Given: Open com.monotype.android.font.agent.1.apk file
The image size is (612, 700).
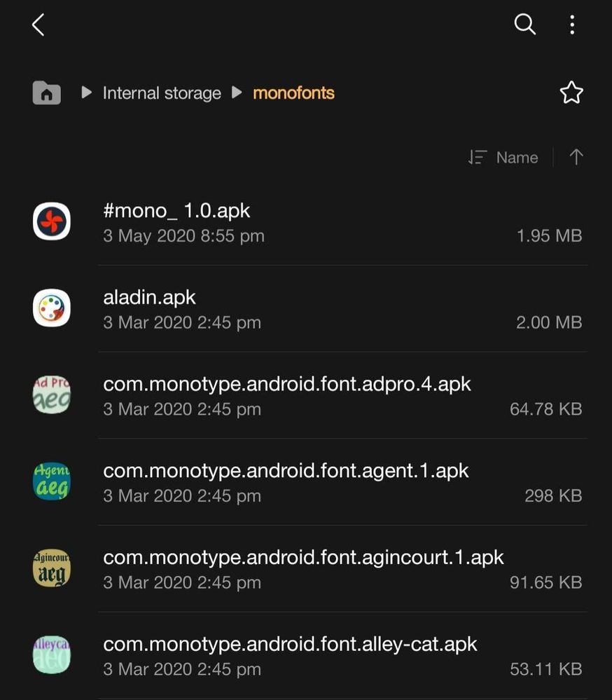Looking at the screenshot, I should (x=306, y=481).
